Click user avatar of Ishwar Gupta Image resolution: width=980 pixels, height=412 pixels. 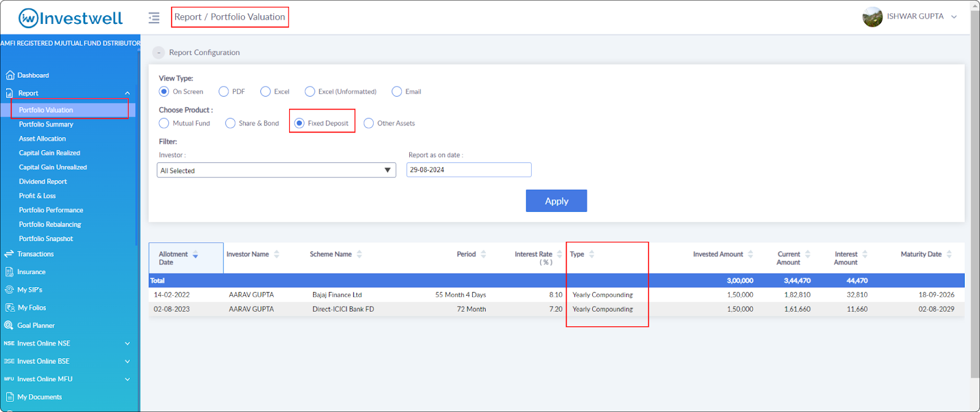point(872,17)
